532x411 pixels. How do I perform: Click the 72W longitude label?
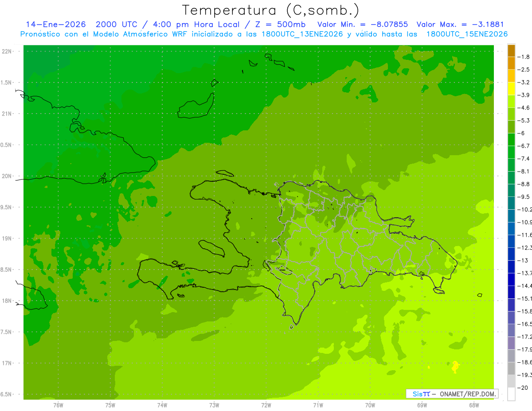pos(266,405)
